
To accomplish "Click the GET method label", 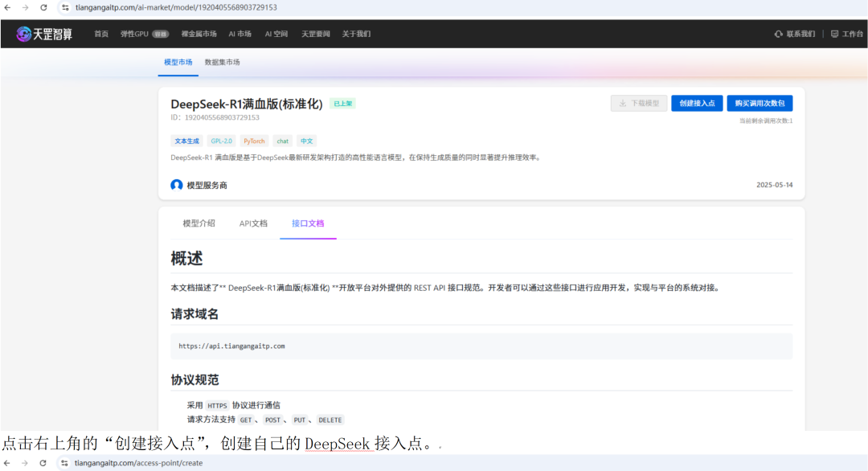I will point(246,420).
